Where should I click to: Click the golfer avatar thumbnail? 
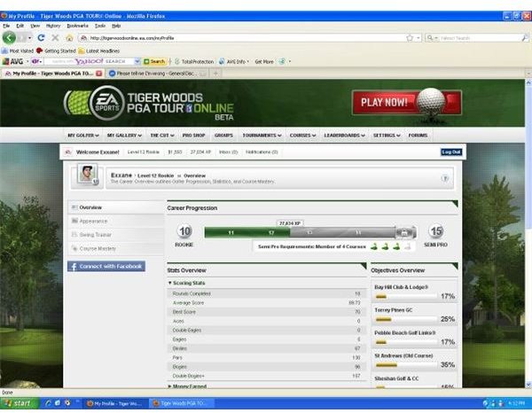87,174
